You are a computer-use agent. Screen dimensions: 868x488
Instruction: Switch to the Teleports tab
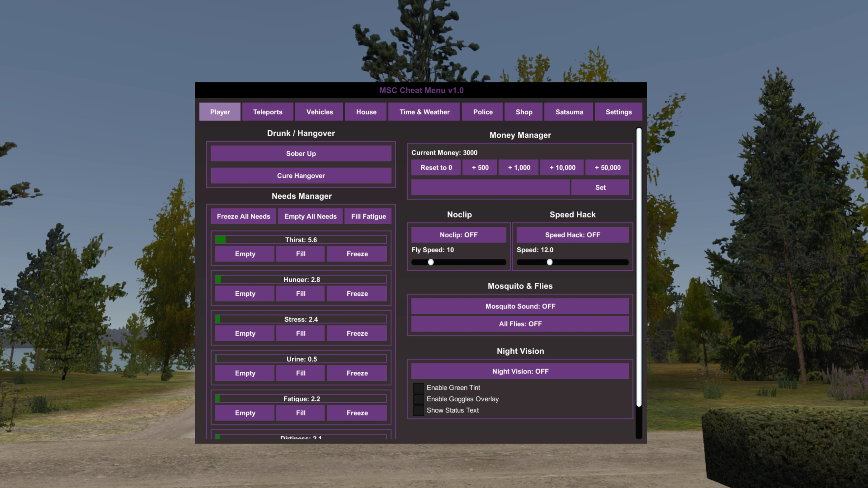268,111
